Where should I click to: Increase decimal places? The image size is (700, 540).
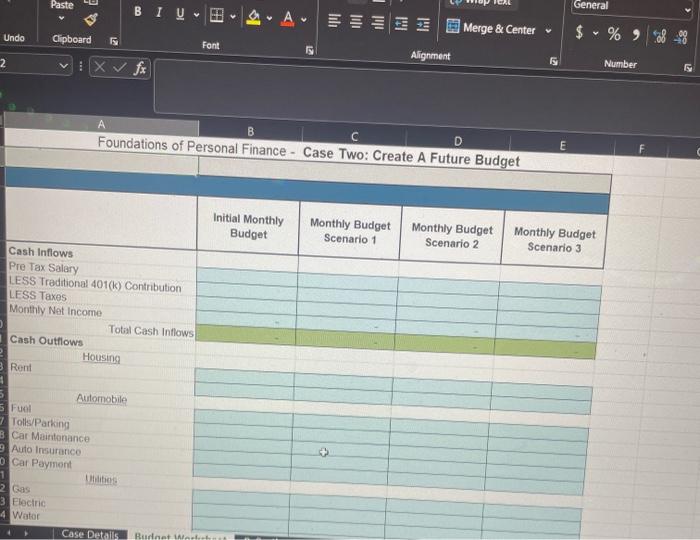[659, 36]
